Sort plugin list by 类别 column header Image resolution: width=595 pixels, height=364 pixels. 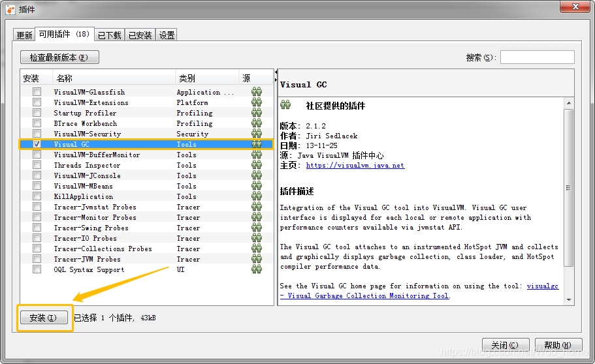point(207,78)
